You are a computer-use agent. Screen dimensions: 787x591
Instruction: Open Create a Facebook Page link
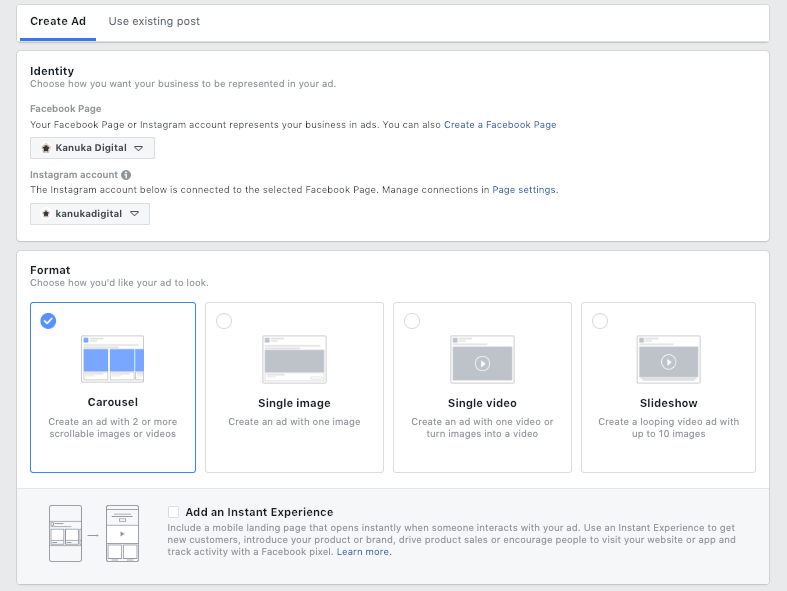coord(500,125)
